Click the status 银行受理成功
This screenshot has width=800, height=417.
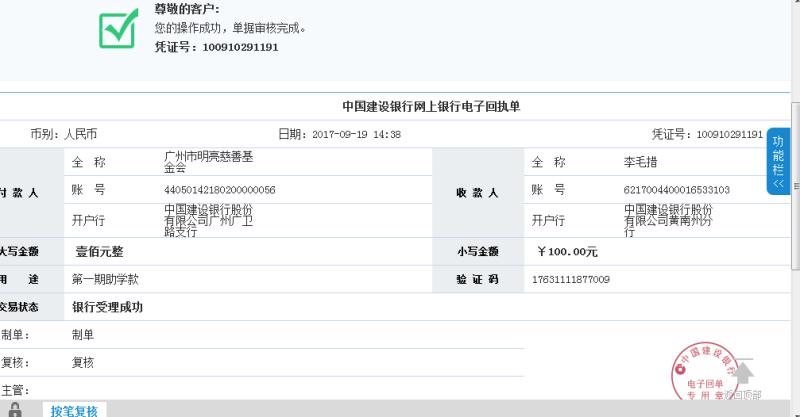107,307
